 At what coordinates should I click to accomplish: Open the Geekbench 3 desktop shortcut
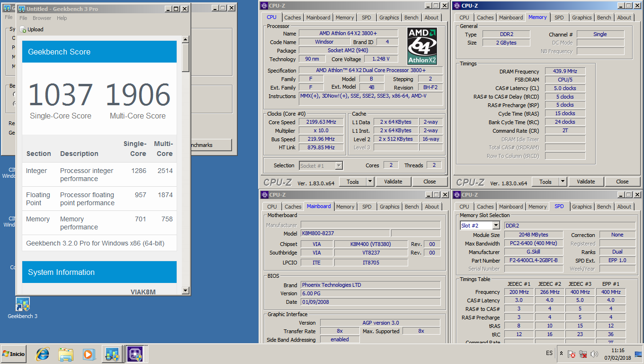[22, 308]
